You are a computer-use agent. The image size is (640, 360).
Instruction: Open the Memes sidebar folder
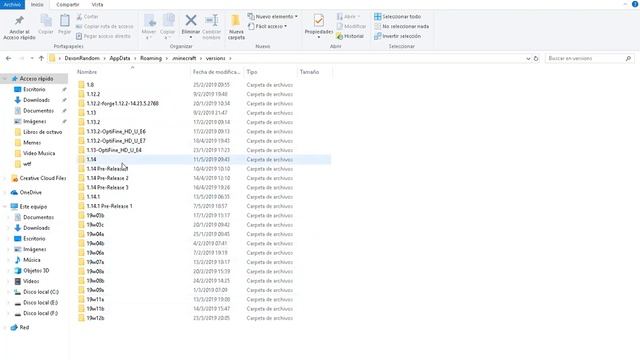[x=32, y=142]
